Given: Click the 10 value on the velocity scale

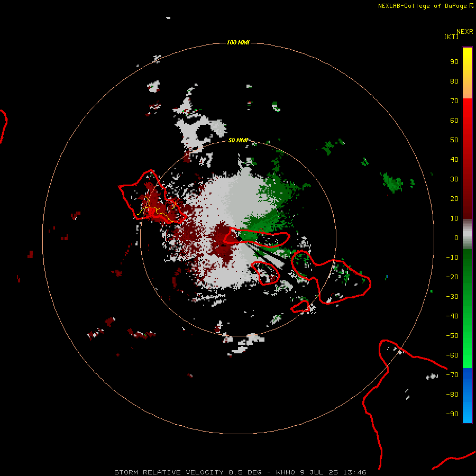Looking at the screenshot, I should click(x=454, y=218).
